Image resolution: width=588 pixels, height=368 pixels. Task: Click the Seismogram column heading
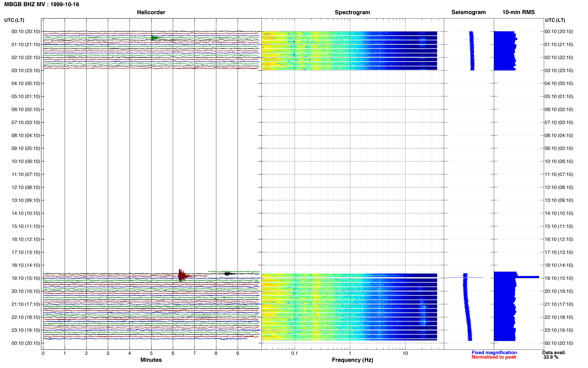pyautogui.click(x=468, y=12)
